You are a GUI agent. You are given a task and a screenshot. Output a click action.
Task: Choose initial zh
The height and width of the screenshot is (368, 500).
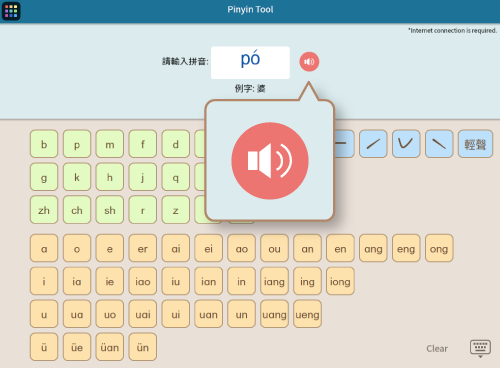44,210
